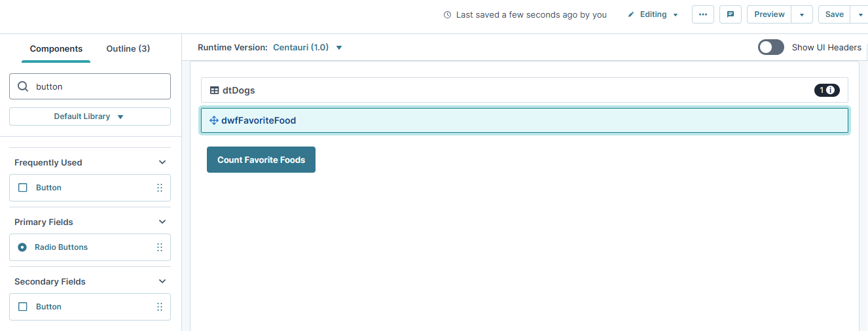Screen dimensions: 868x331
Task: Click the Count Favorite Foods button
Action: pos(261,160)
